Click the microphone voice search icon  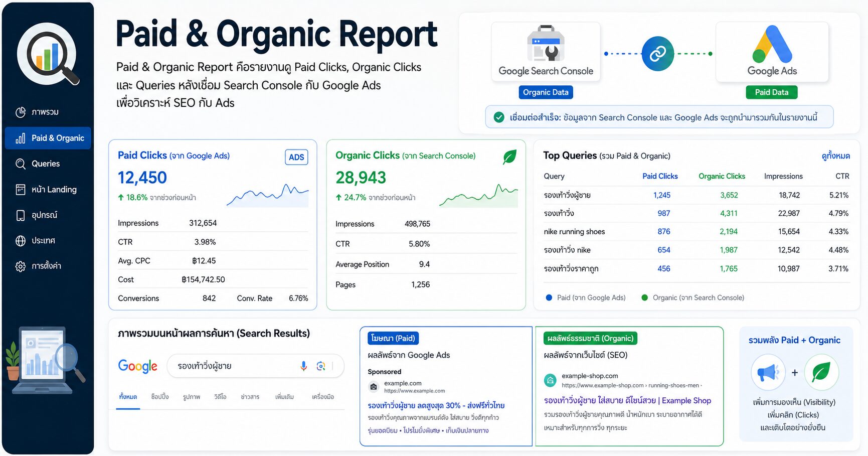(303, 366)
